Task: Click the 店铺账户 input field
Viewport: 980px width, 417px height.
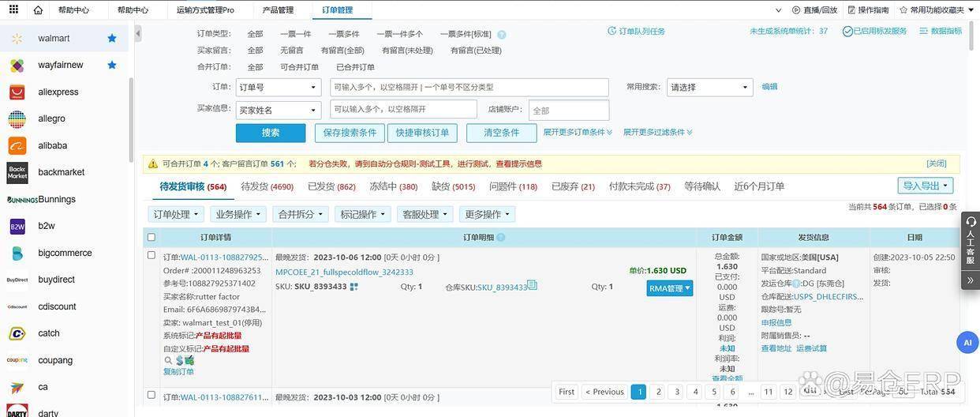Action: tap(569, 111)
